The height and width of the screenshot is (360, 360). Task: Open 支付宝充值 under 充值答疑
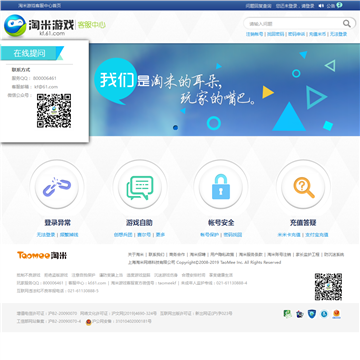(x=317, y=235)
